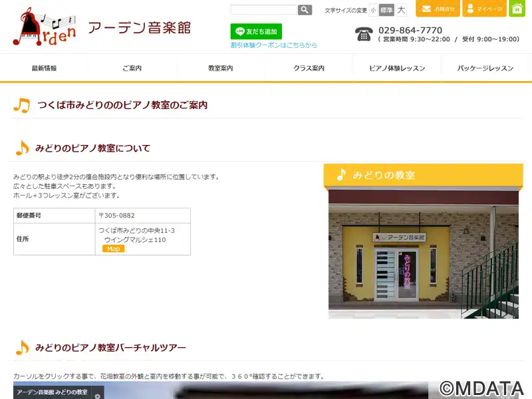Viewport: 532px width, 399px height.
Task: Open the 最新情報 menu
Action: click(x=44, y=68)
